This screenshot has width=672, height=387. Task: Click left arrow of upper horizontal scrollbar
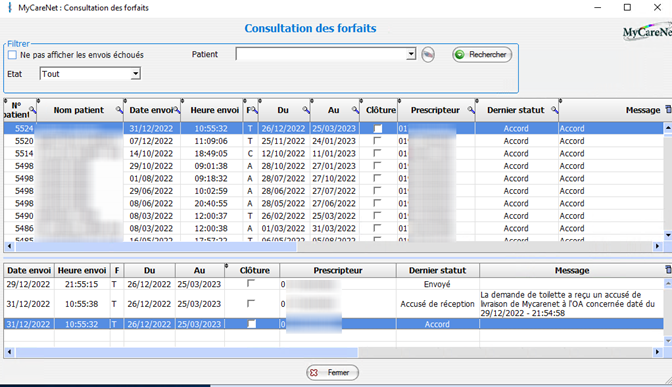coord(9,246)
